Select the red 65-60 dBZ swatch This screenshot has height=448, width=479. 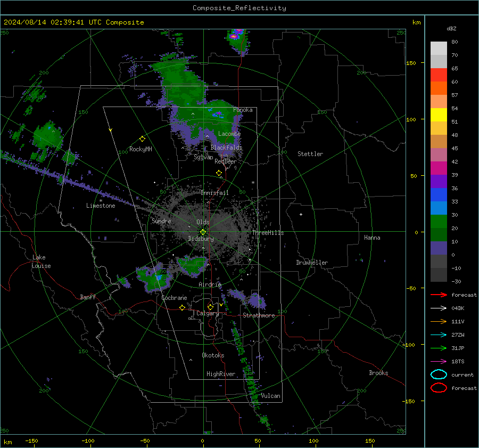click(439, 75)
